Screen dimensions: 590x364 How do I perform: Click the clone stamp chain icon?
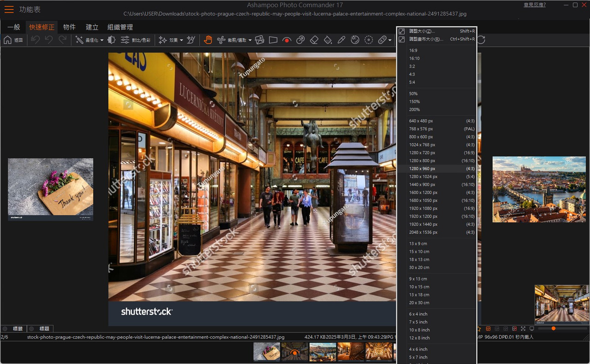301,40
